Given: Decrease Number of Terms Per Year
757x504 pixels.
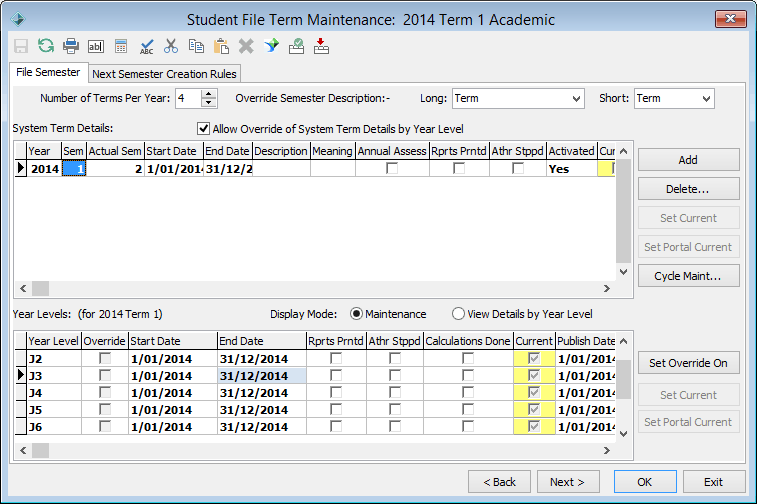Looking at the screenshot, I should pyautogui.click(x=209, y=103).
